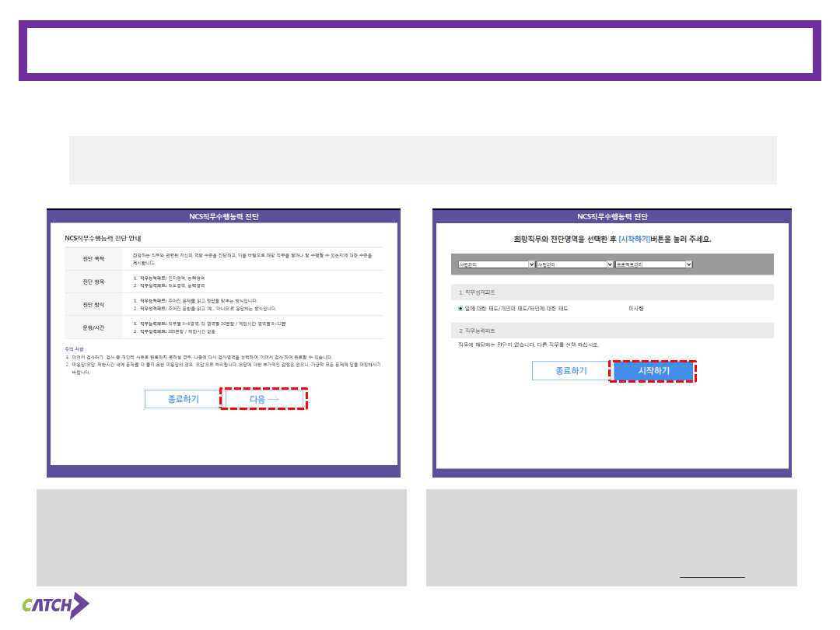Click 종료하기 on the guide page
This screenshot has height=630, width=840.
tap(183, 399)
